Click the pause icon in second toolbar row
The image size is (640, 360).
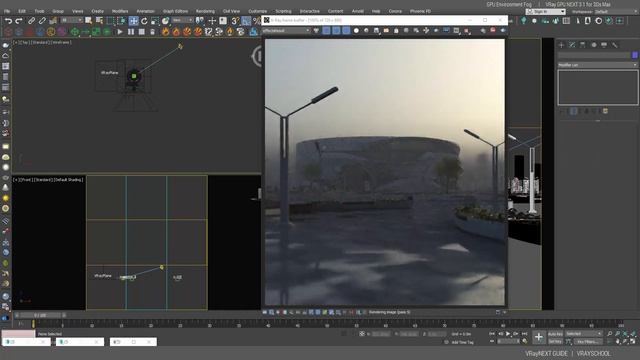click(131, 31)
